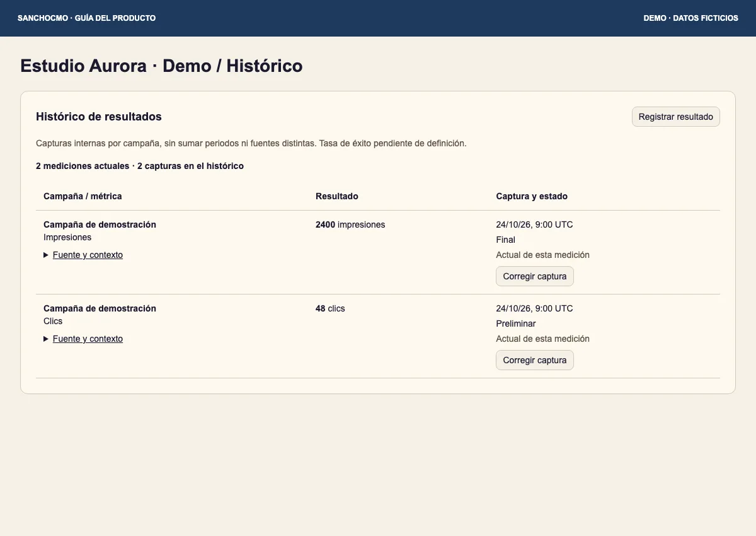Click the Histórico de resultados panel heading
Image resolution: width=756 pixels, height=536 pixels.
tap(99, 117)
